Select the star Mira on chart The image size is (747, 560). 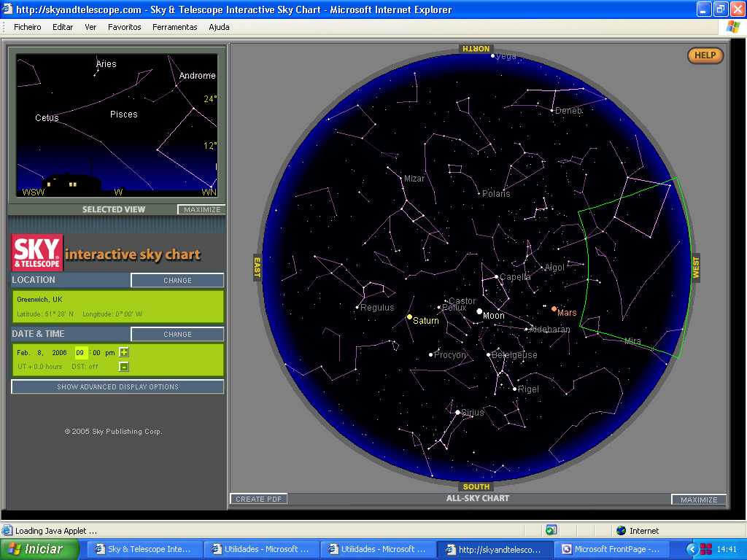(632, 341)
